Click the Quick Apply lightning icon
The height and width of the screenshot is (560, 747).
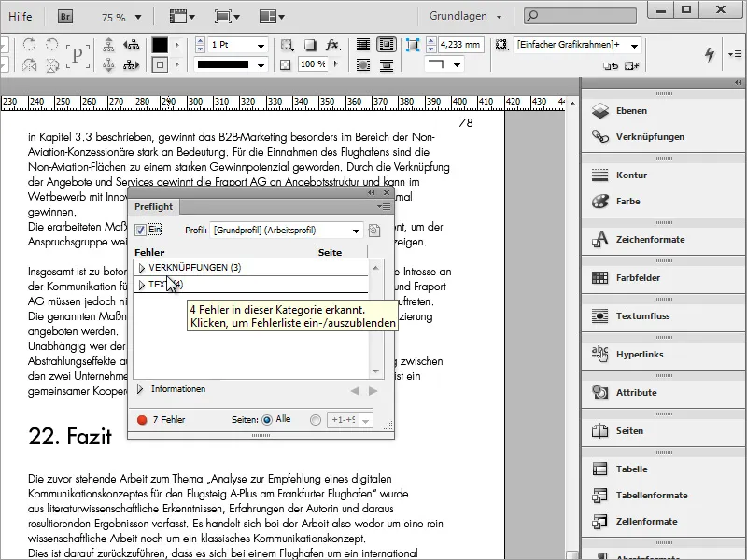coord(710,54)
